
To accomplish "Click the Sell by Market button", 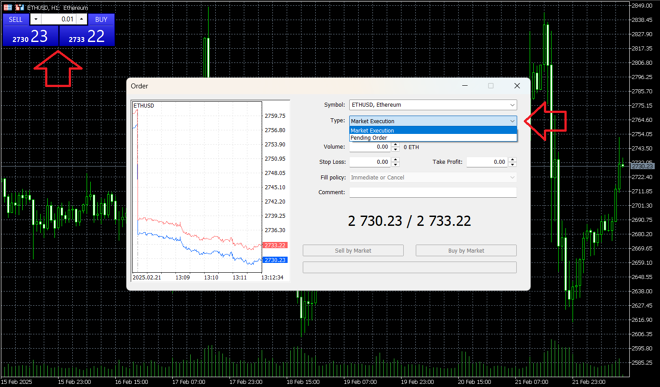I will click(353, 251).
